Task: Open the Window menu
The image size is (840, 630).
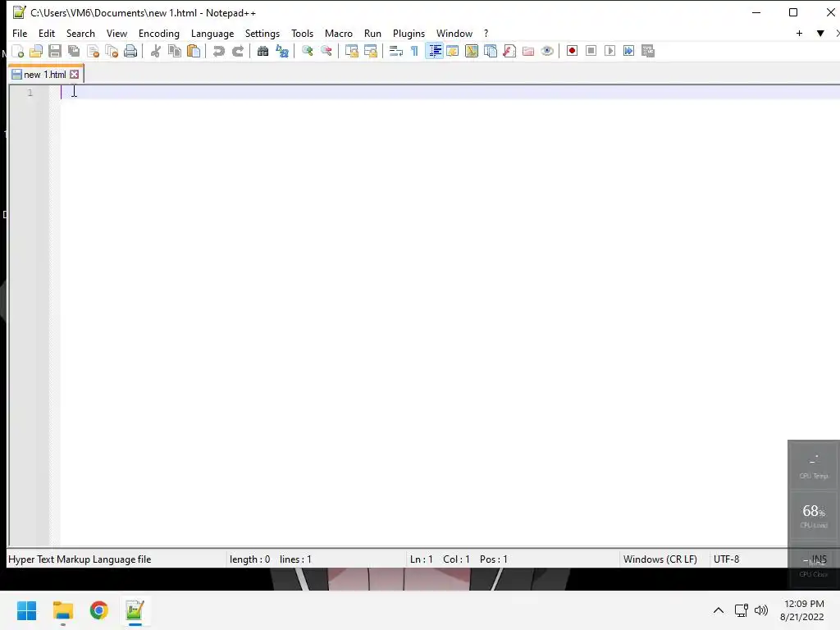Action: click(454, 33)
